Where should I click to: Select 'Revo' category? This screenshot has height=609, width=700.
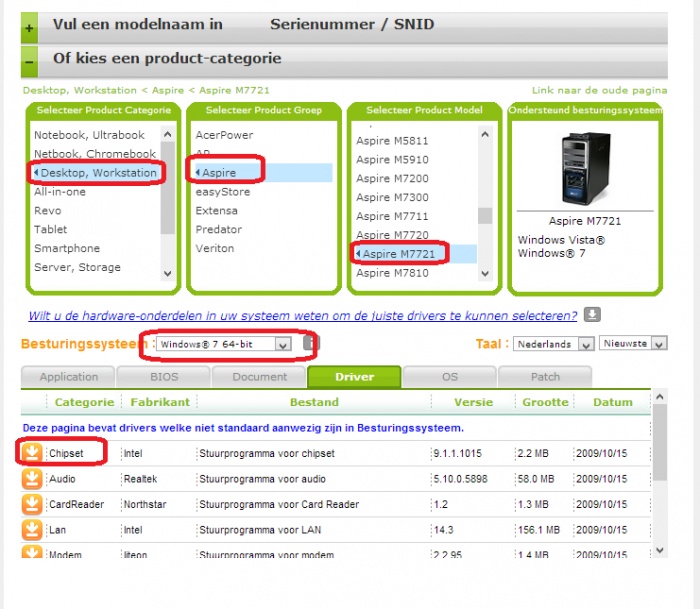(48, 210)
